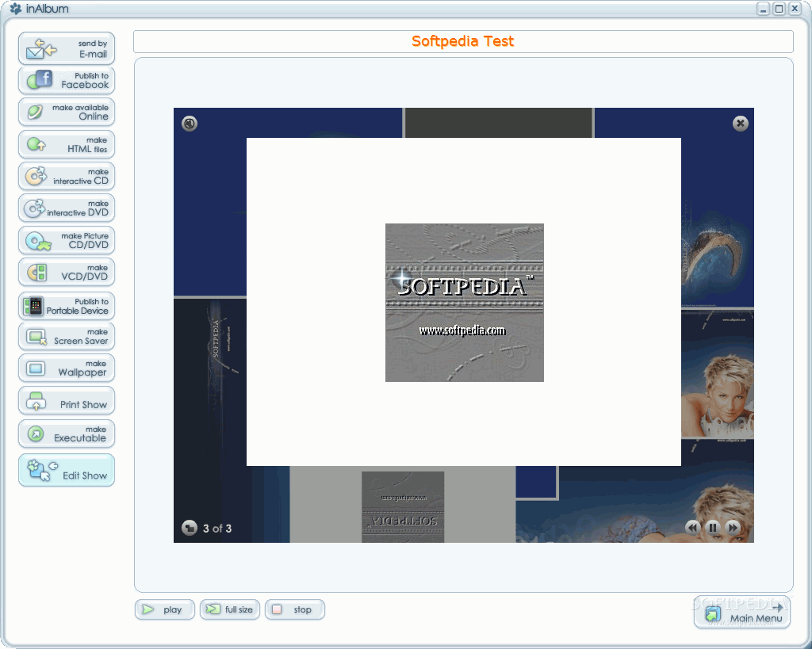Viewport: 812px width, 649px height.
Task: Click the 3 of 3 slide counter
Action: pyautogui.click(x=217, y=529)
